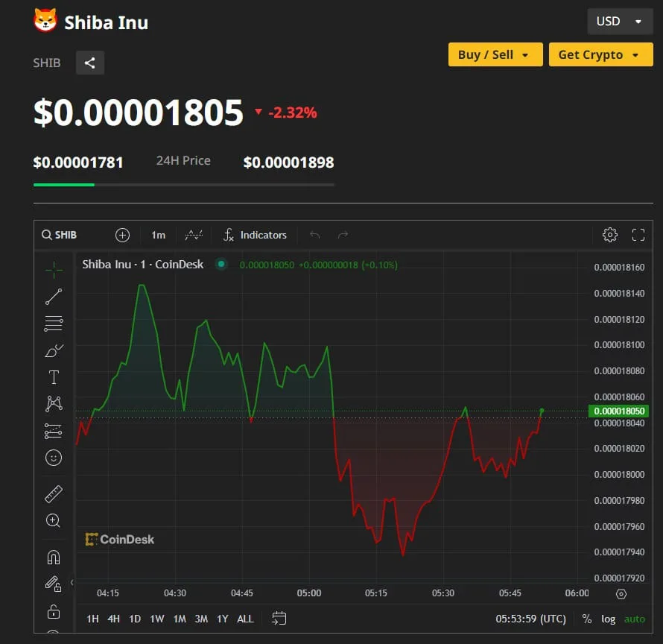
Task: Toggle log scale mode
Action: (x=608, y=619)
